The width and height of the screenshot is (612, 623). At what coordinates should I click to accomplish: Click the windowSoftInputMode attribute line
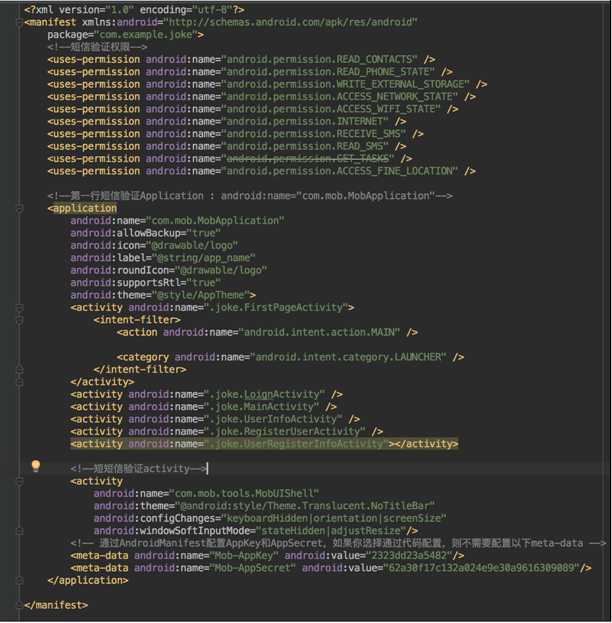256,531
